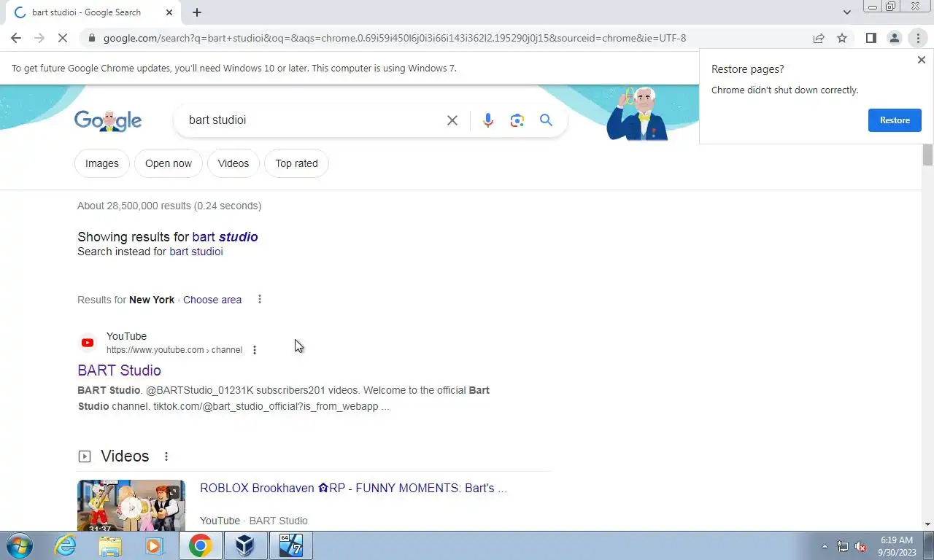This screenshot has width=934, height=560.
Task: Click the blue Restore button
Action: [x=895, y=120]
